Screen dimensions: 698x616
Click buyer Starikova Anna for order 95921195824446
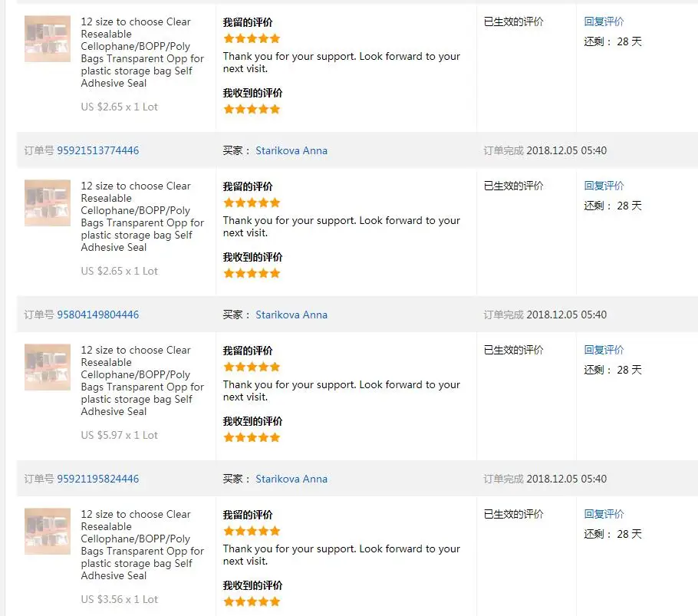point(291,479)
